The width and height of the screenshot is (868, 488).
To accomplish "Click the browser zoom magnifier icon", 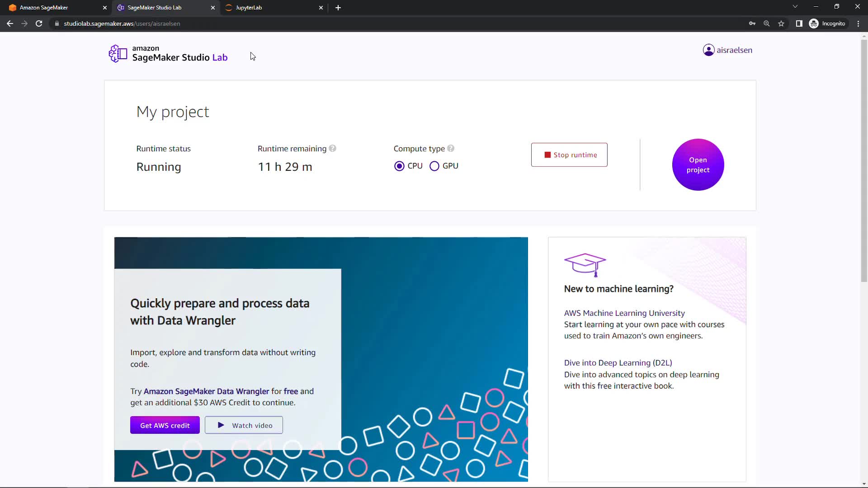I will tap(767, 23).
